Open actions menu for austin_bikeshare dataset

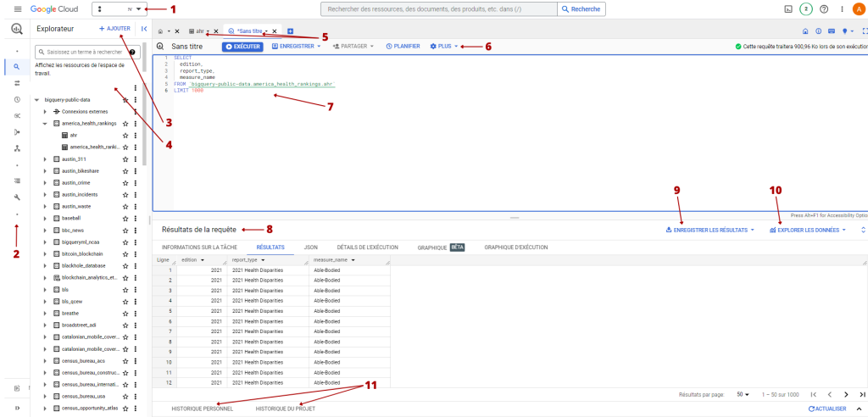(136, 170)
